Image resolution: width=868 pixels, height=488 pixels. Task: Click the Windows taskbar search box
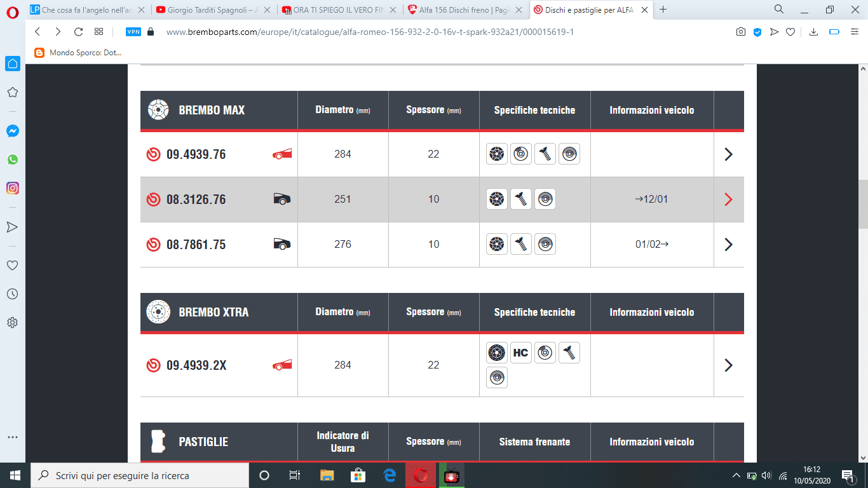tap(140, 475)
